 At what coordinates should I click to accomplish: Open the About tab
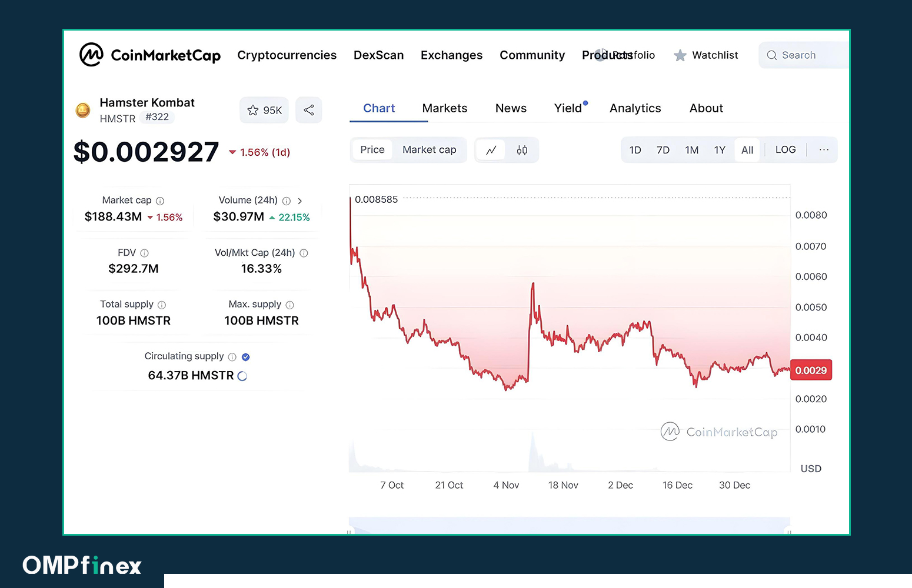[x=706, y=108]
